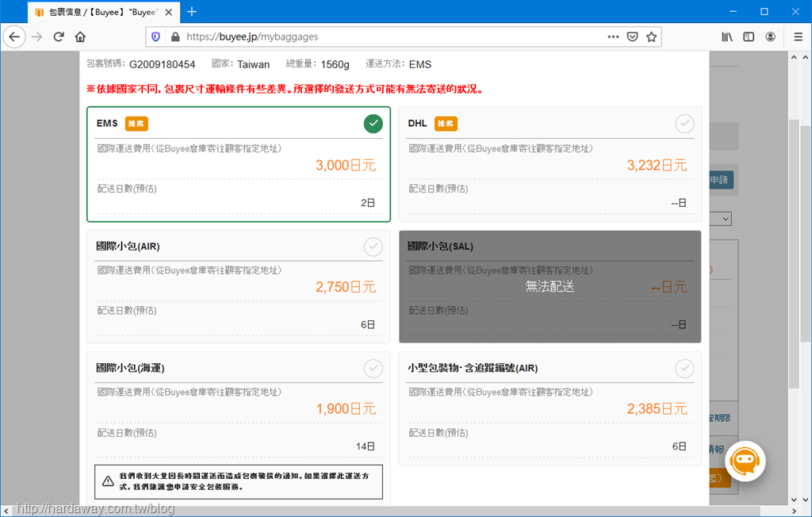Select the EMS green checkmark
The width and height of the screenshot is (812, 517).
click(373, 123)
